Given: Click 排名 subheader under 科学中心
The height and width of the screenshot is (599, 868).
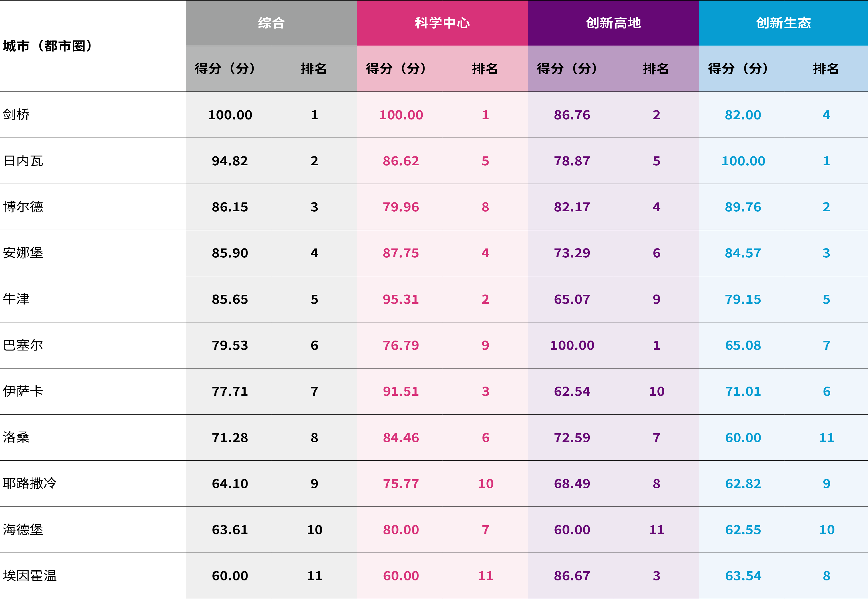Looking at the screenshot, I should coord(485,69).
